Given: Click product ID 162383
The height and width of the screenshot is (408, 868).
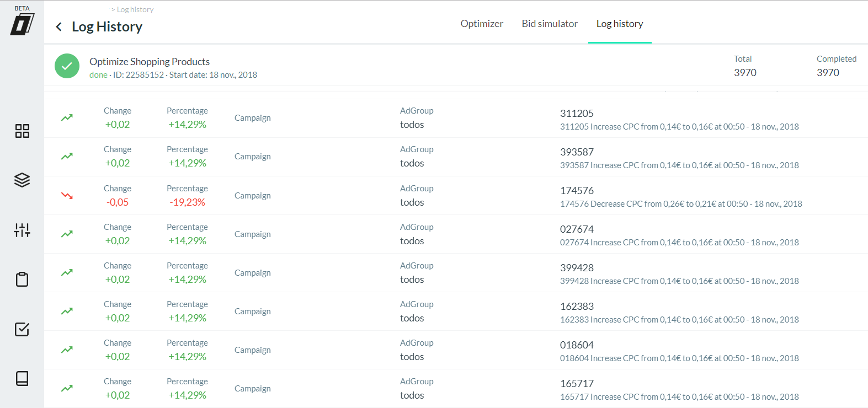Looking at the screenshot, I should [x=577, y=307].
